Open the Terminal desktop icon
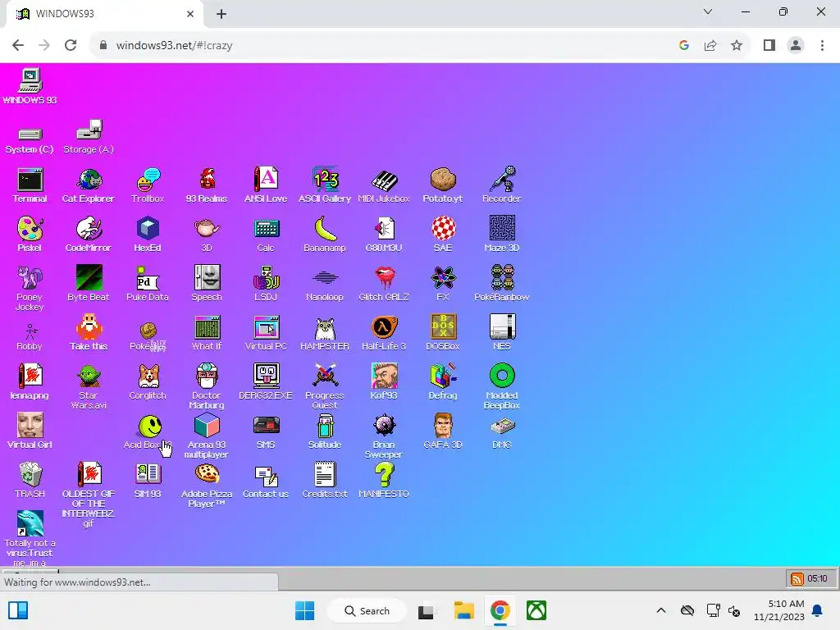 30,185
